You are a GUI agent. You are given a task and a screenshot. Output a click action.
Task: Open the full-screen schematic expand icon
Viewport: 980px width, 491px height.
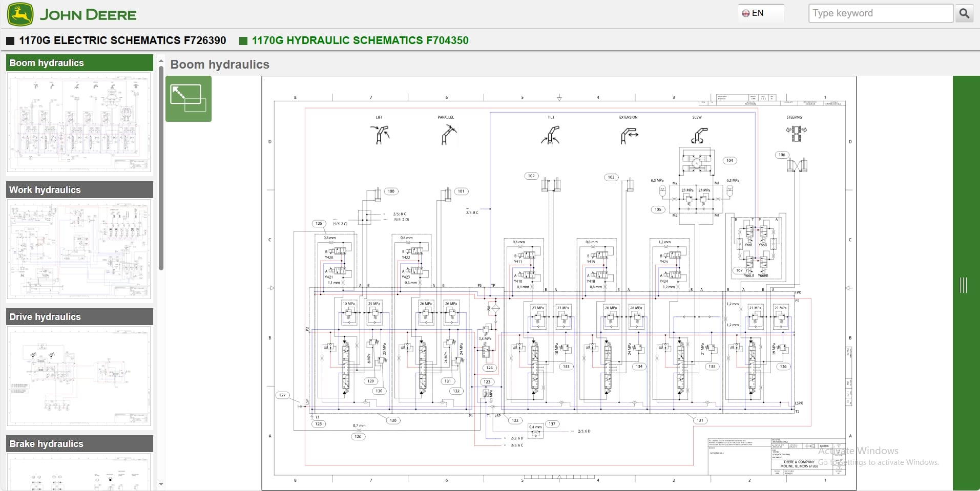click(x=189, y=99)
